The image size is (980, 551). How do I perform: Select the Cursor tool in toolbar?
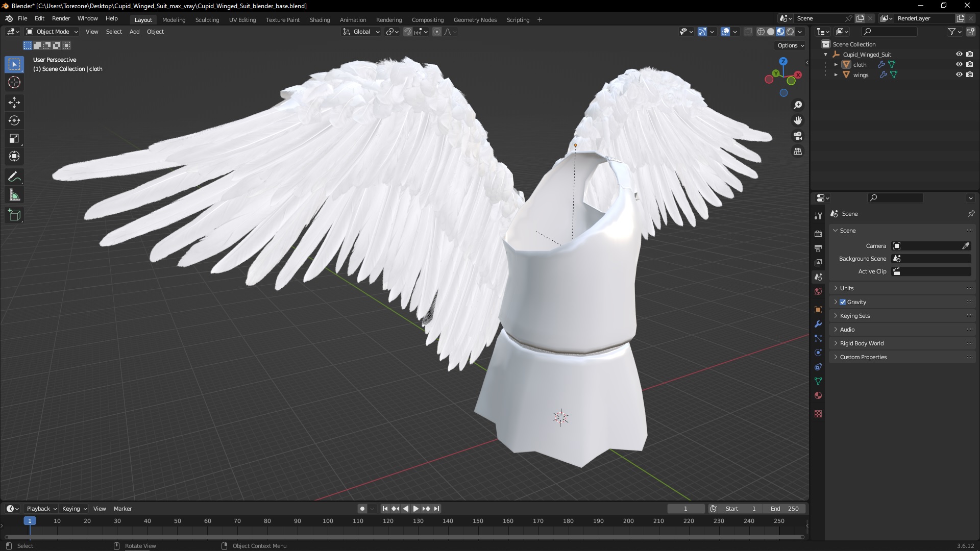click(14, 83)
